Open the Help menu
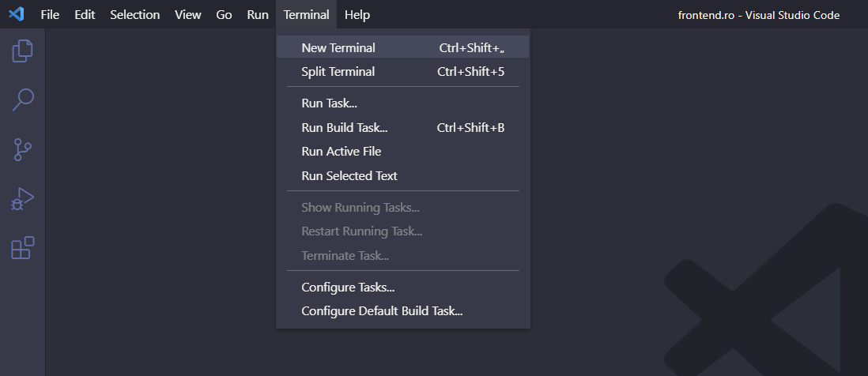This screenshot has height=376, width=868. (357, 15)
